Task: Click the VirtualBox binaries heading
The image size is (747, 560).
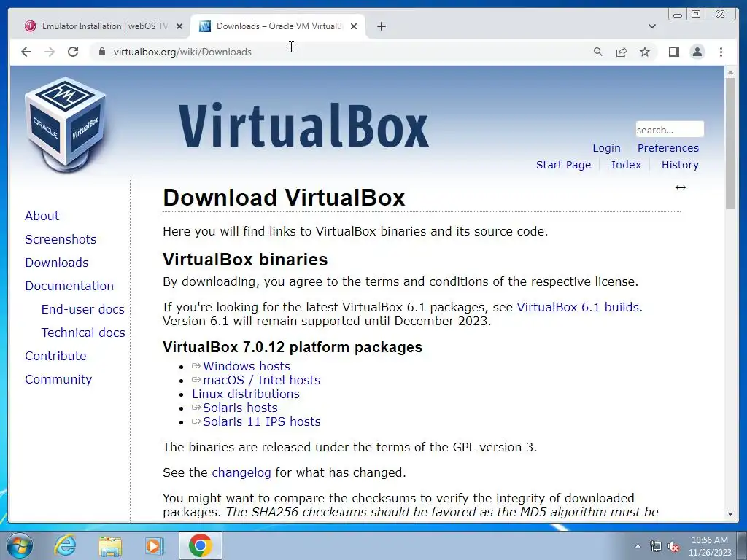Action: pos(245,260)
